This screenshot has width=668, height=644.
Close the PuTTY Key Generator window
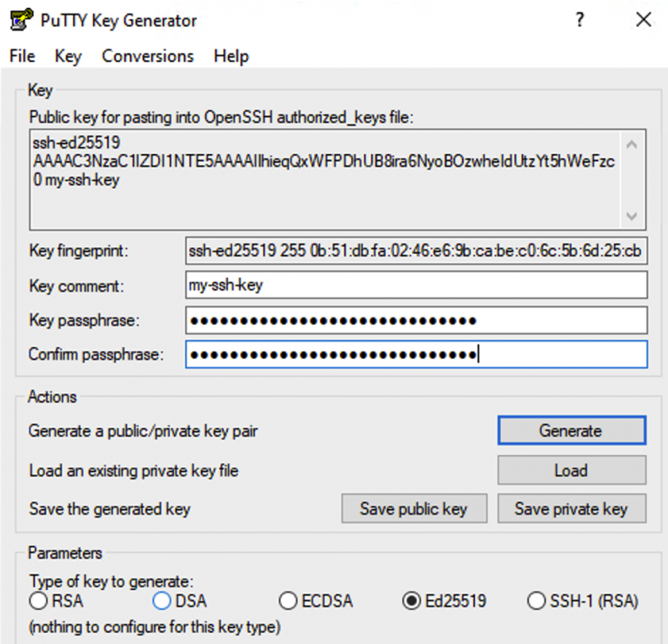[x=644, y=20]
